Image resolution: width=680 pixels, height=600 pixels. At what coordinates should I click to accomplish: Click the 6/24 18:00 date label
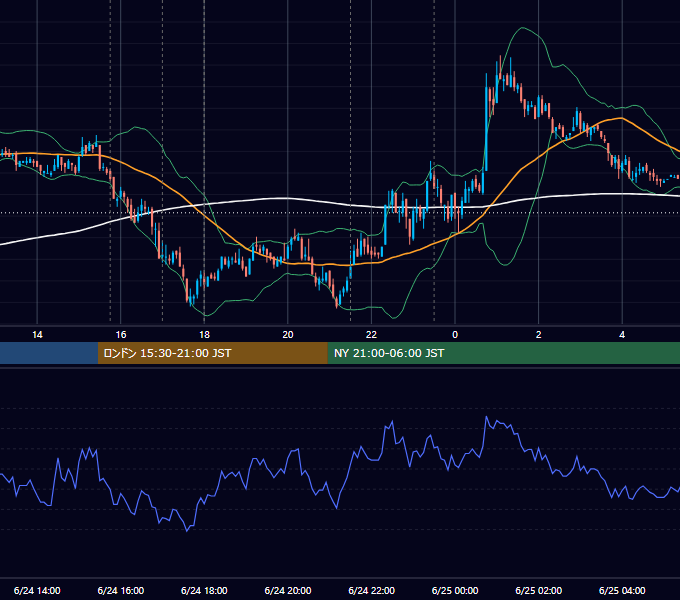204,590
